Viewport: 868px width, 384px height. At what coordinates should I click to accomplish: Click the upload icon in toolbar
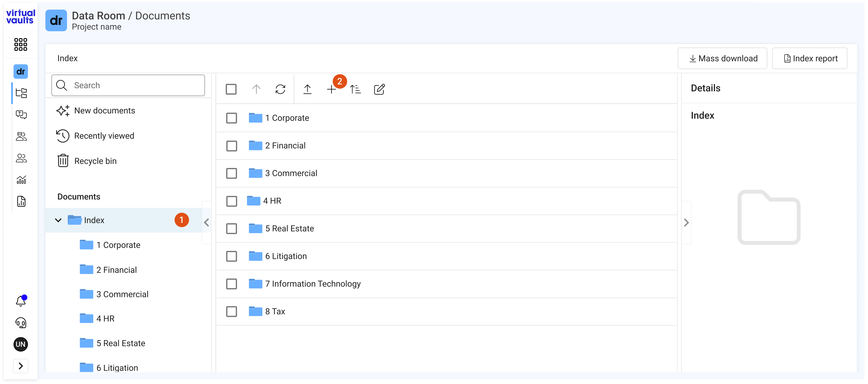click(307, 89)
